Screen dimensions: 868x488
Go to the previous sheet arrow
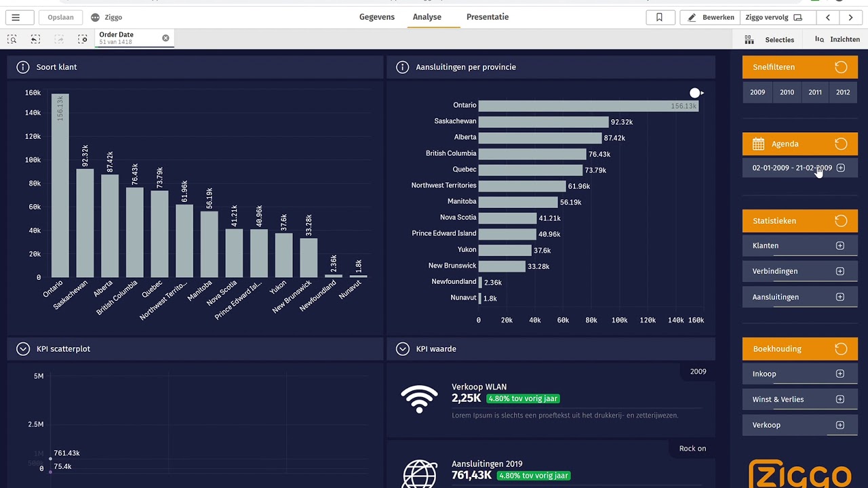tap(828, 18)
